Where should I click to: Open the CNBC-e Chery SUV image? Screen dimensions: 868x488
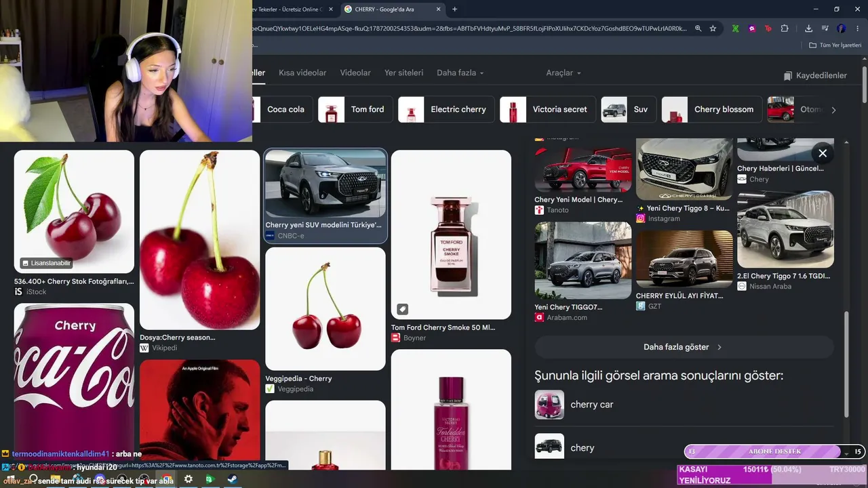[x=325, y=184]
